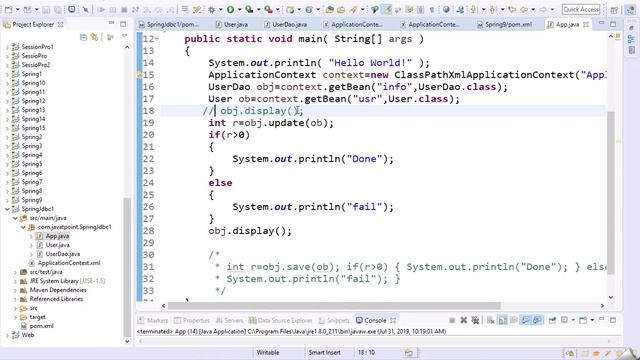Click the editor horizontal scrollbar

[334, 306]
